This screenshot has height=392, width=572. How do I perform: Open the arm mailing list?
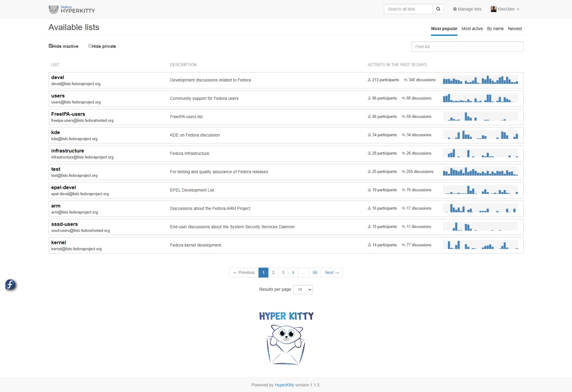56,206
